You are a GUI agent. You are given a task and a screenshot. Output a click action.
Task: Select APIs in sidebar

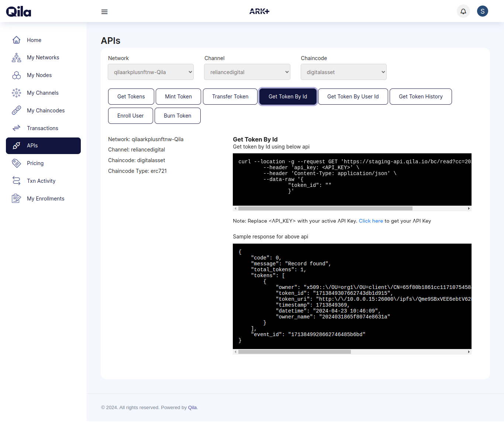43,146
